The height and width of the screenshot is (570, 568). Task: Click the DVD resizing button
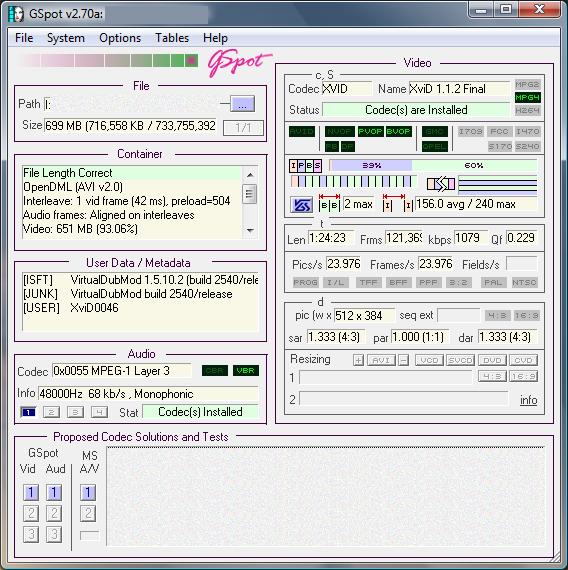point(492,360)
